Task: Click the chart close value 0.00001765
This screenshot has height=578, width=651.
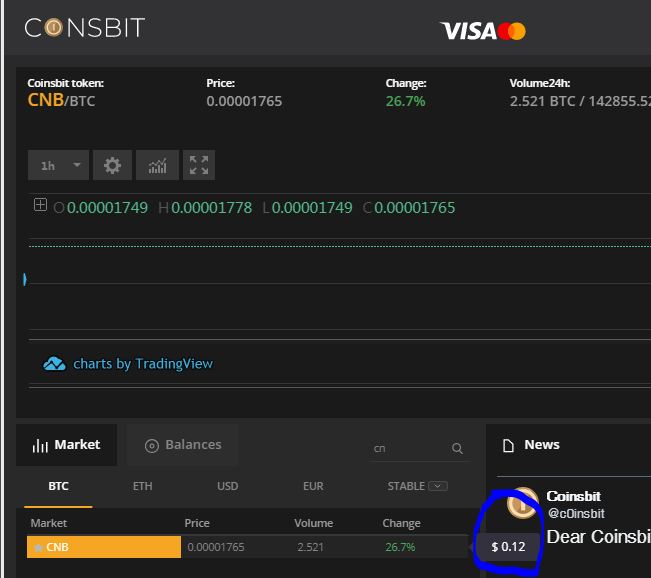Action: click(x=414, y=208)
